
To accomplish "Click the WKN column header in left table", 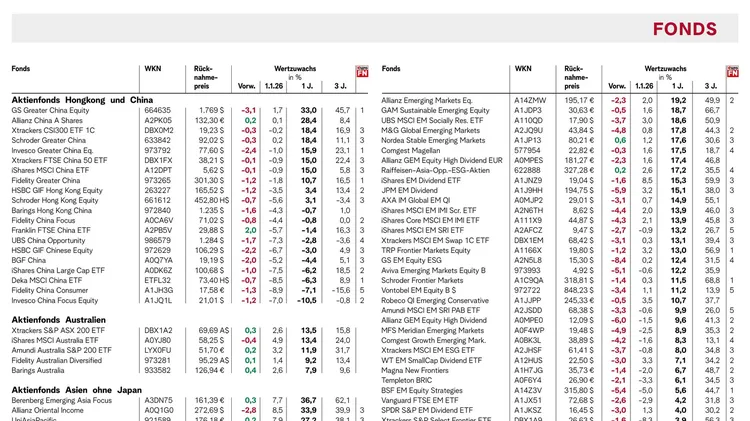I will click(153, 69).
